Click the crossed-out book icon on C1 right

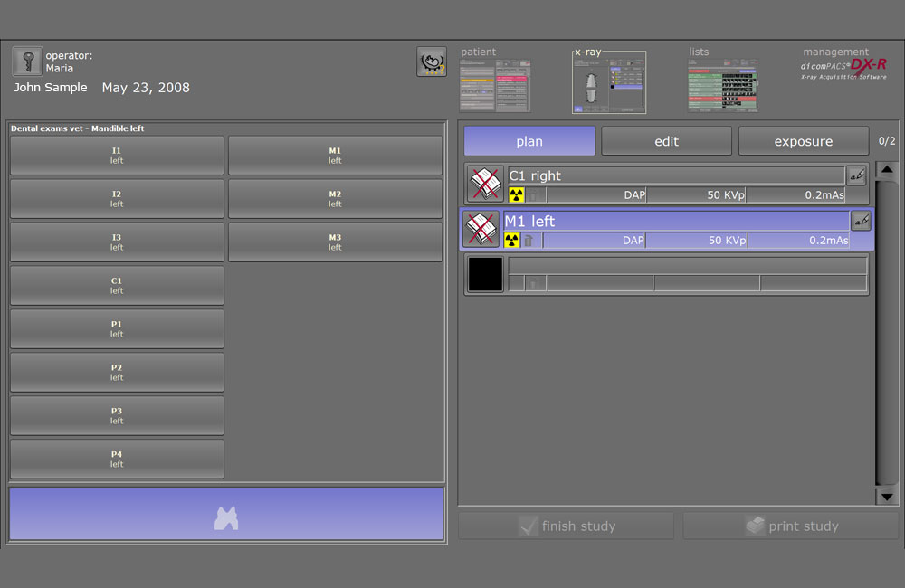(x=485, y=184)
